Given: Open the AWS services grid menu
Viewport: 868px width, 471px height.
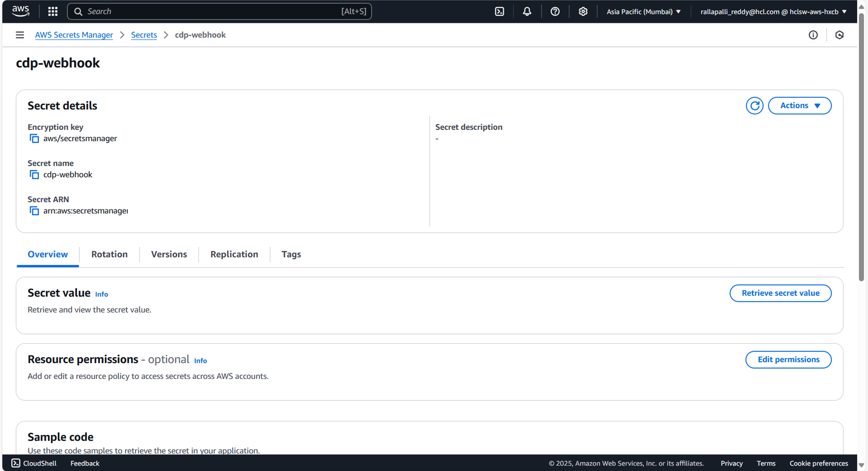Looking at the screenshot, I should point(53,12).
